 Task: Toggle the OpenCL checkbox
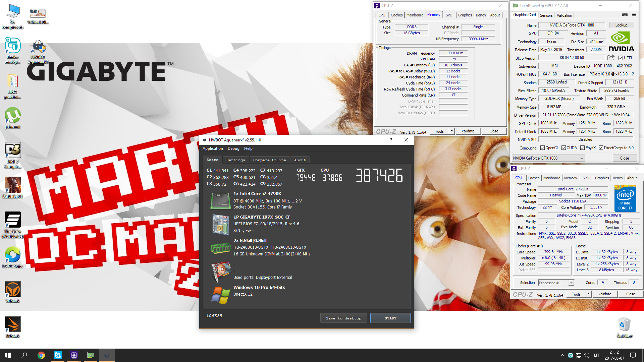click(542, 148)
